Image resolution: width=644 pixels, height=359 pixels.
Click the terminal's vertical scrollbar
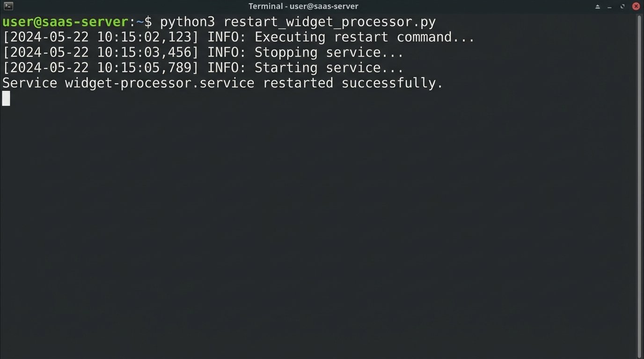pyautogui.click(x=639, y=186)
